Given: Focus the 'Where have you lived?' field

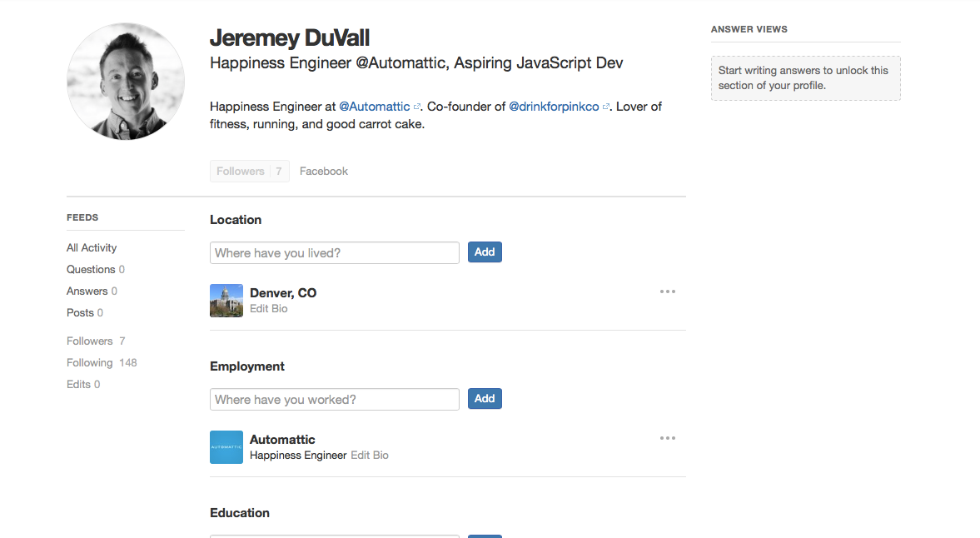Looking at the screenshot, I should [335, 253].
